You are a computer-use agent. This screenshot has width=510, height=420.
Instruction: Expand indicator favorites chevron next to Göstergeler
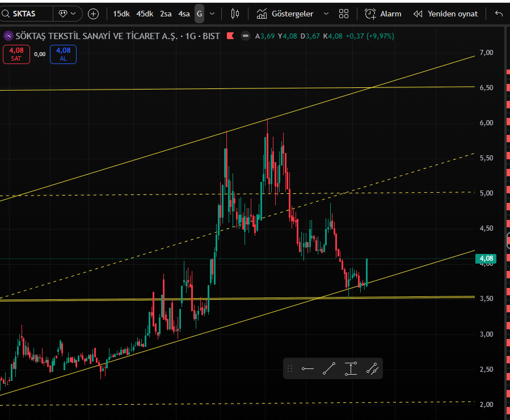click(326, 14)
